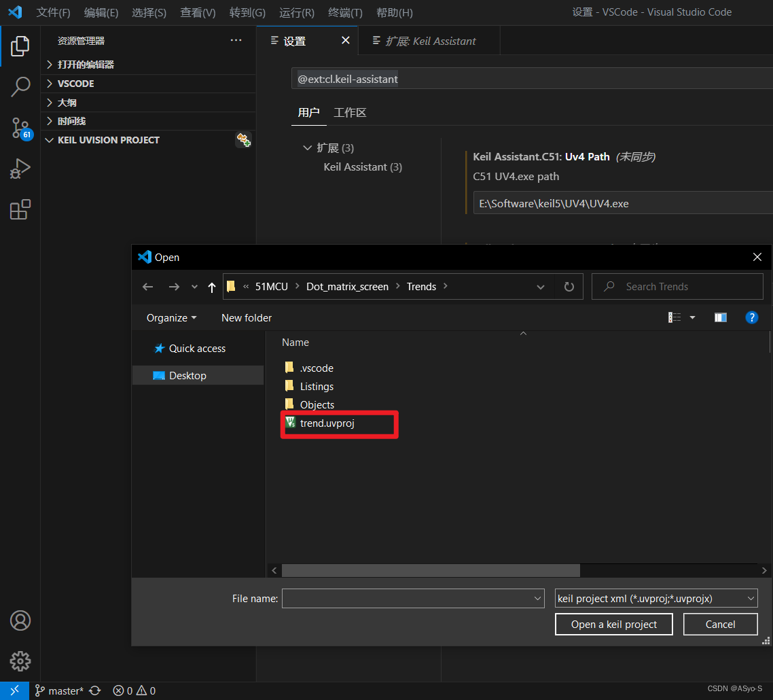Open the Explorer view in activity bar
Viewport: 773px width, 700px height.
pos(20,46)
